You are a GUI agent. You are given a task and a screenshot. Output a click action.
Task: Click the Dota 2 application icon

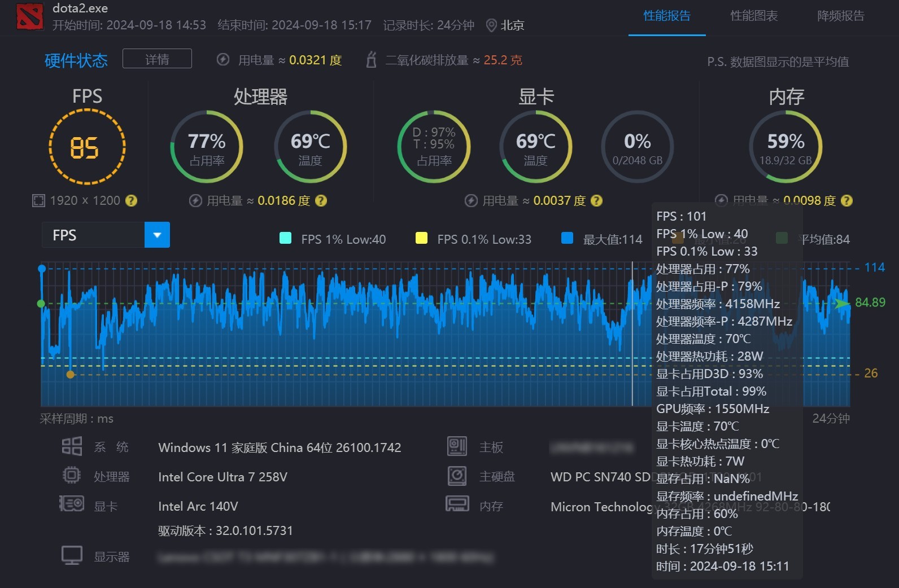30,16
